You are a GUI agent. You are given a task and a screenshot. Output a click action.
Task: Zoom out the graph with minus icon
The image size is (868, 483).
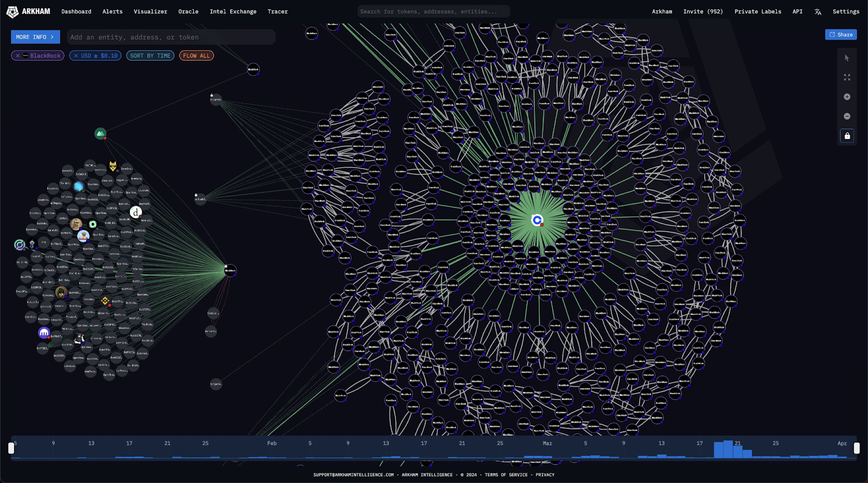click(x=847, y=116)
